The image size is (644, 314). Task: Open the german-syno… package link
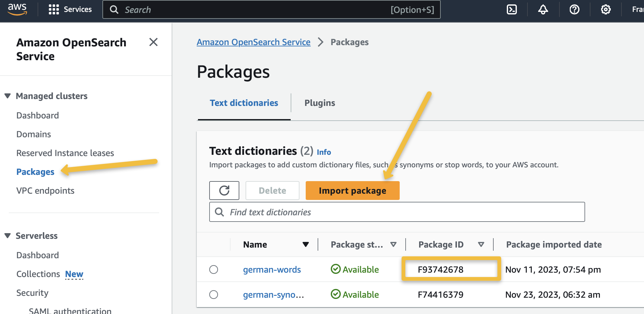(273, 295)
